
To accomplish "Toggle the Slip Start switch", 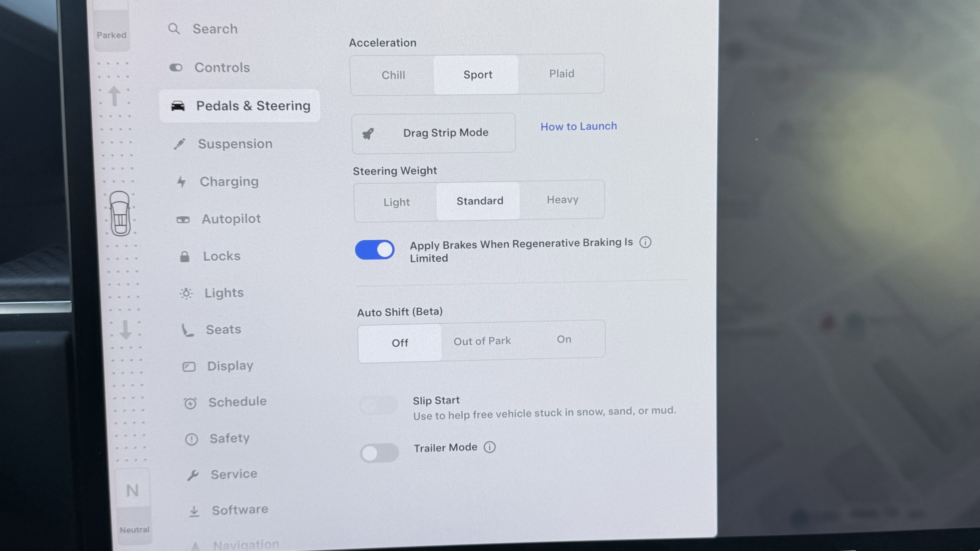I will coord(378,405).
